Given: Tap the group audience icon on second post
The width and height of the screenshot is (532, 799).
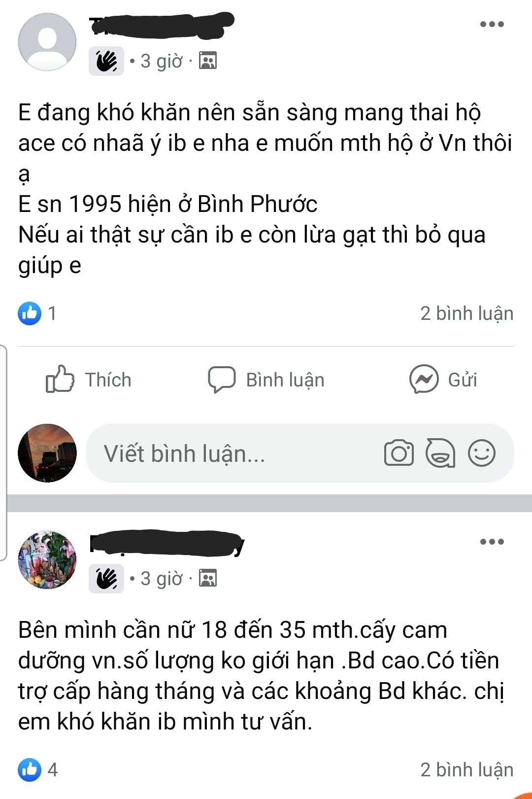Looking at the screenshot, I should (x=208, y=578).
